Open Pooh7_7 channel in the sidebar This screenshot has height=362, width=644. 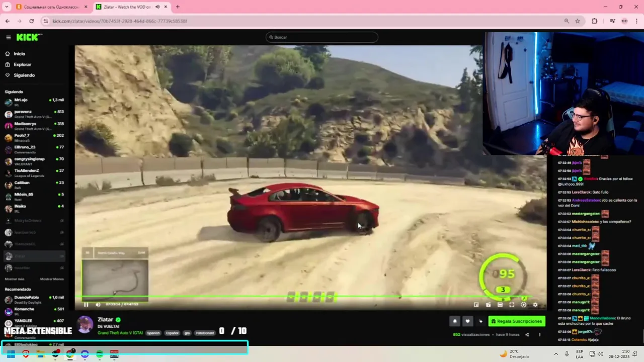34,137
